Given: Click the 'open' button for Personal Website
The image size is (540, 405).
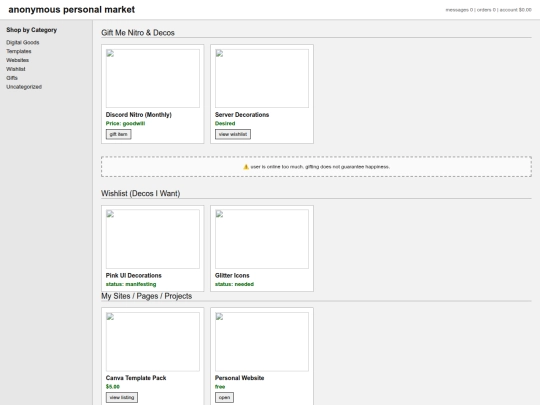Looking at the screenshot, I should pos(224,397).
